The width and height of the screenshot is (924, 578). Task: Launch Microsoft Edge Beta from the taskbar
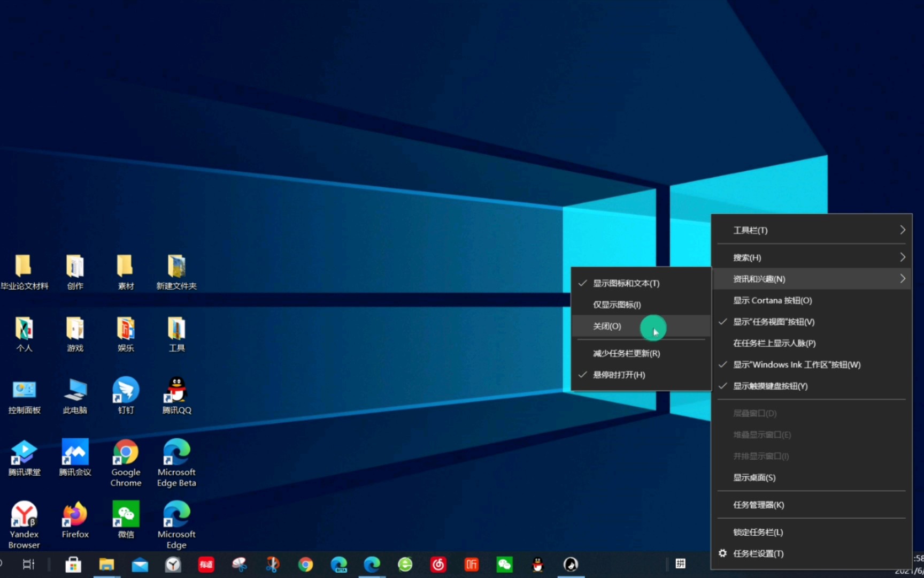pos(339,564)
